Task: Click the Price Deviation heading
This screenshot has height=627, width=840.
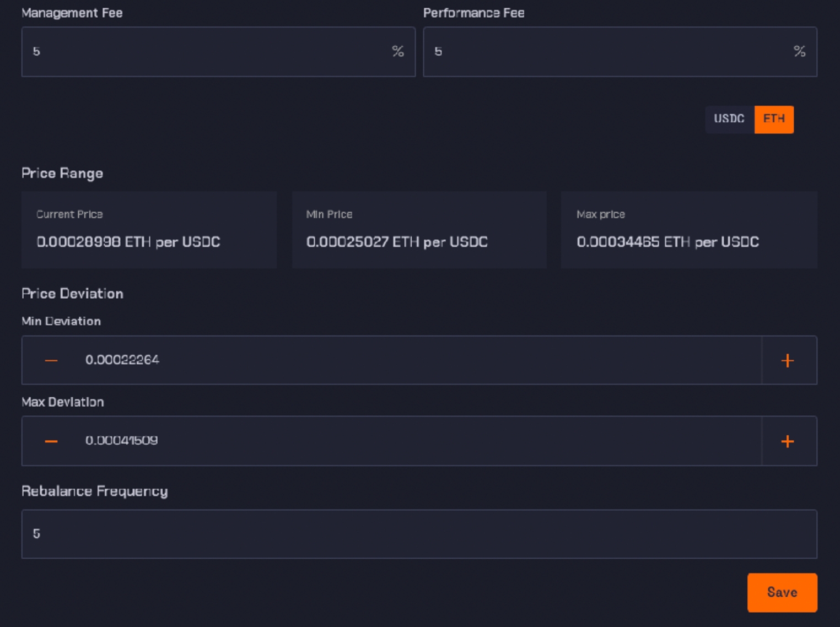Action: click(72, 294)
